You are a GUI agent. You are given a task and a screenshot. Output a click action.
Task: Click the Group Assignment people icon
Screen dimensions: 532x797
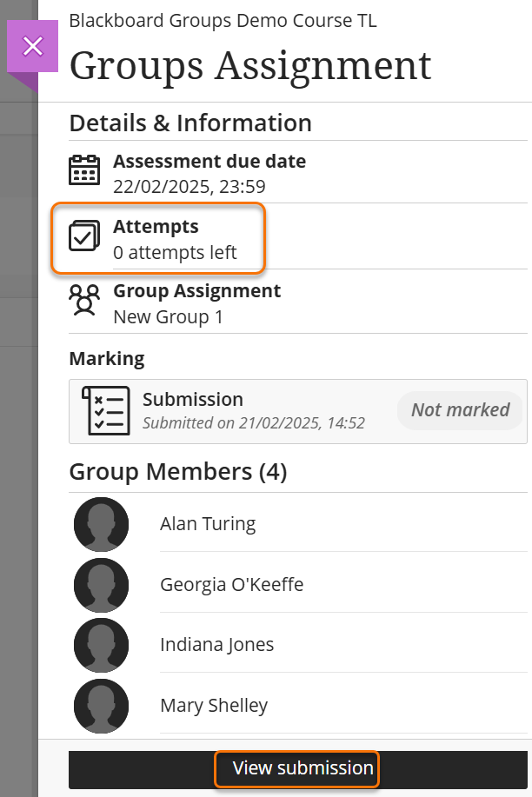click(84, 300)
